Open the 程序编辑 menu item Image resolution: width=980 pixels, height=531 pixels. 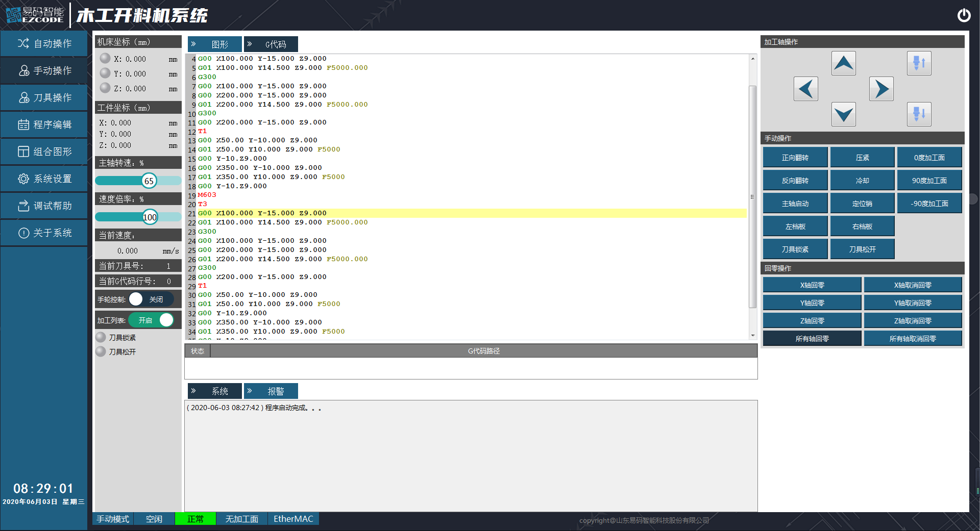coord(44,124)
